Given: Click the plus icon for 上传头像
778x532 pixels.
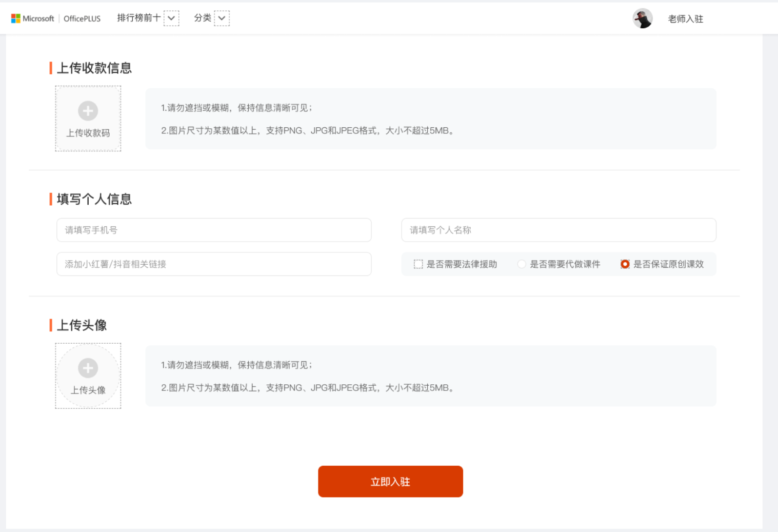Looking at the screenshot, I should tap(88, 368).
